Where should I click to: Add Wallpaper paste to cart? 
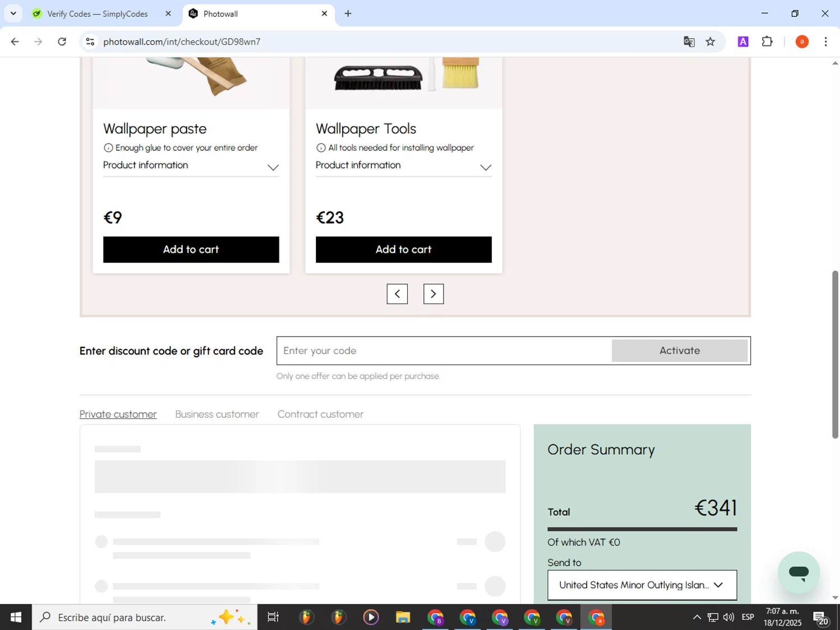pyautogui.click(x=191, y=249)
